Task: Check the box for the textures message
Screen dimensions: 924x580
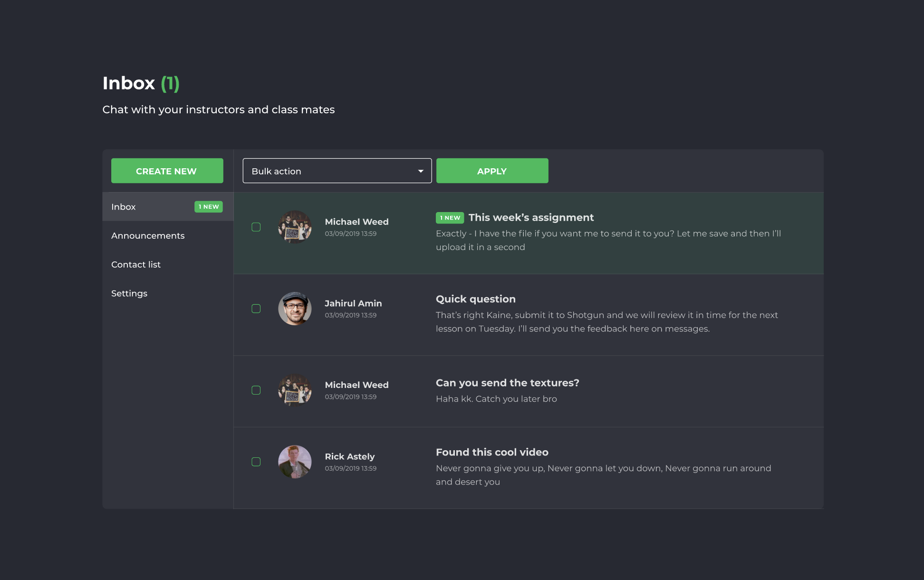Action: (256, 390)
